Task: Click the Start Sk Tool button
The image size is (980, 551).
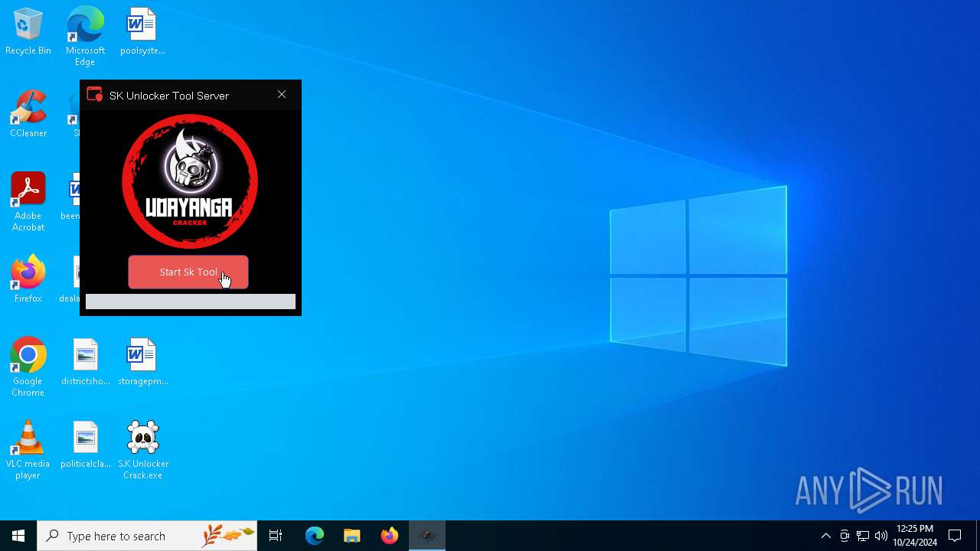Action: [188, 272]
